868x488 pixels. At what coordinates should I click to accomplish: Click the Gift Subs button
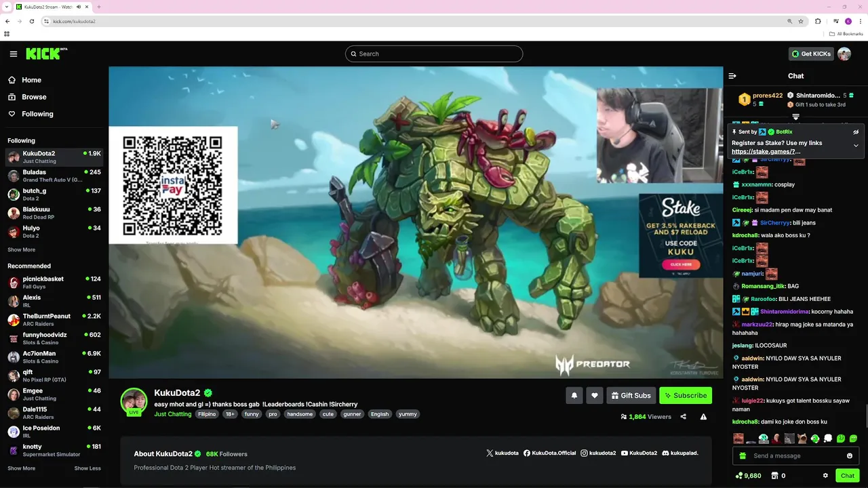click(631, 395)
